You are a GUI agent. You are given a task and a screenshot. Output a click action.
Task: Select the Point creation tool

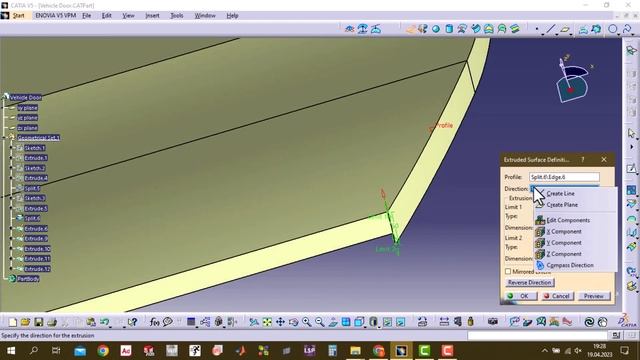coord(537,29)
